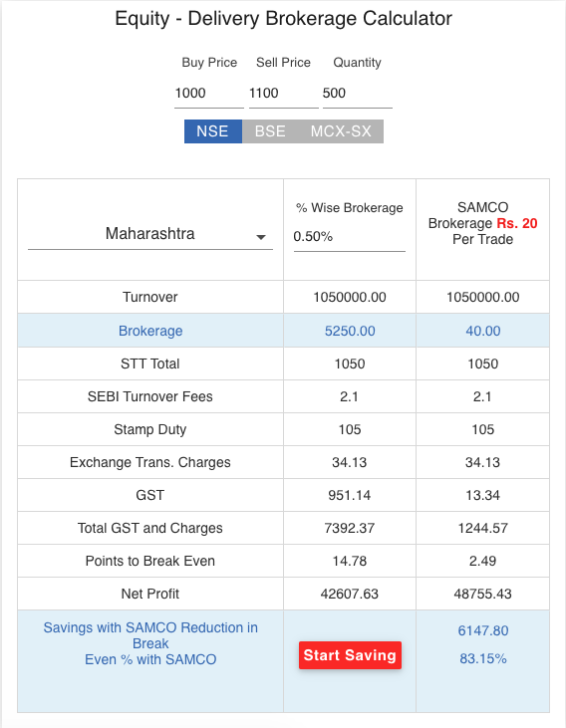Click GST value 951.14
Viewport: 566px width, 728px height.
pyautogui.click(x=350, y=495)
